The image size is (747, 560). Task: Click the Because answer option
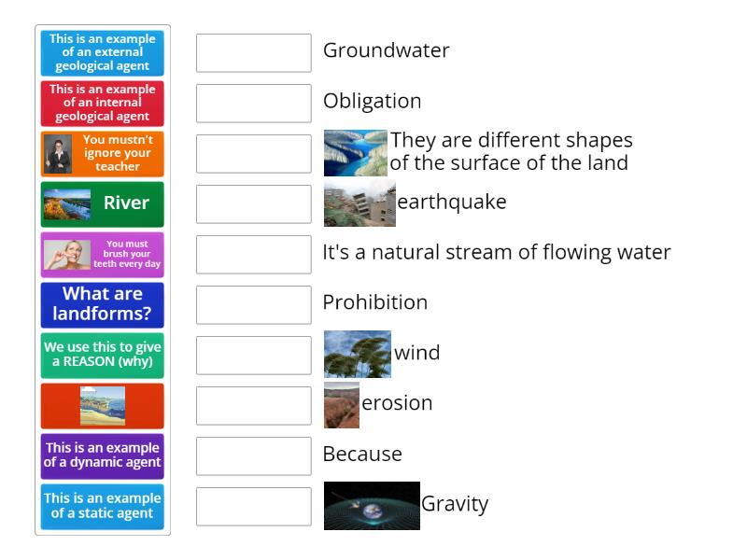[x=361, y=455]
